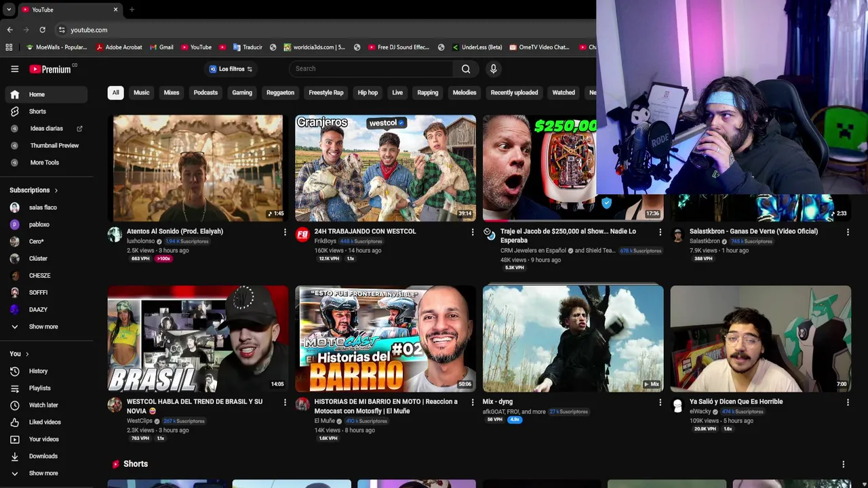Open Thumbnail Preview sidebar item
Image resolution: width=868 pixels, height=488 pixels.
pos(46,145)
